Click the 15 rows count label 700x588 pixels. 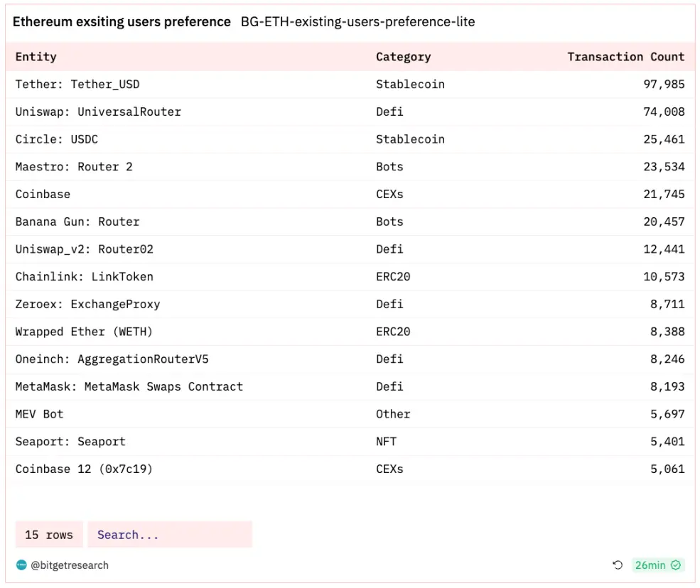tap(49, 535)
